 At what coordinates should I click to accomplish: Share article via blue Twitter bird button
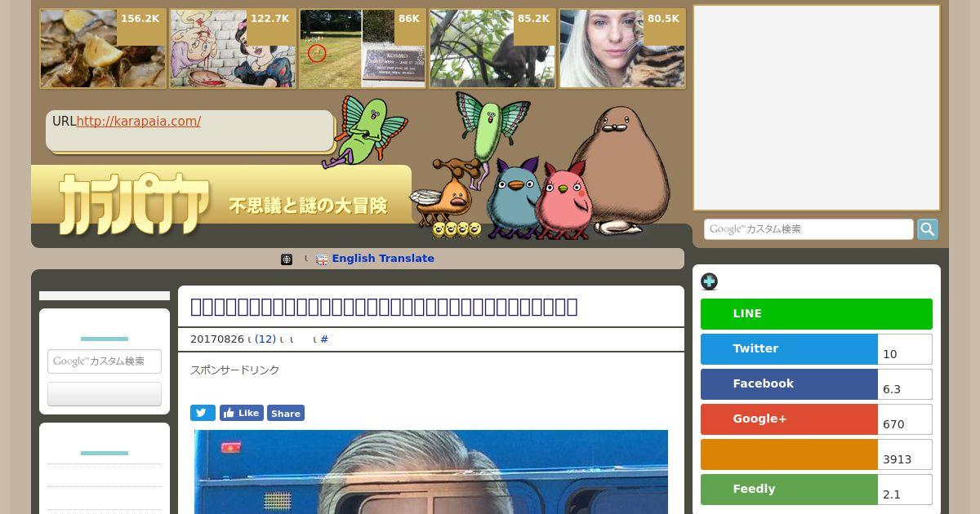tap(203, 413)
